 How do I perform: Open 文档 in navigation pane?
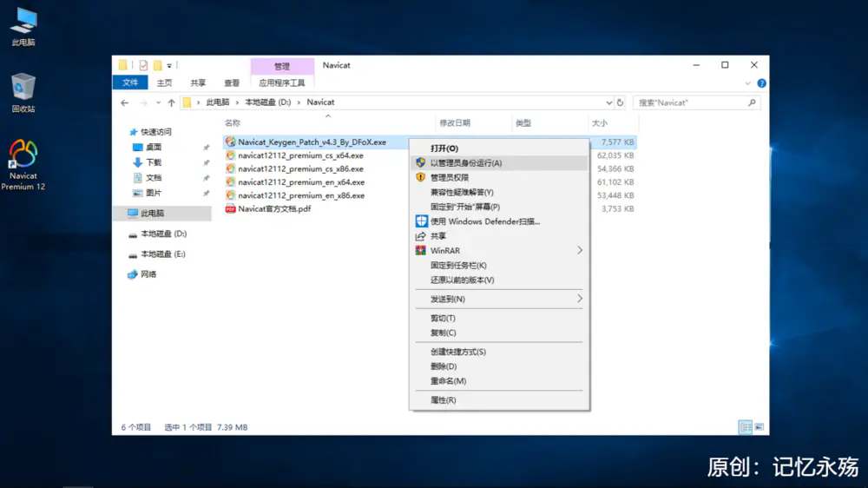[x=154, y=178]
